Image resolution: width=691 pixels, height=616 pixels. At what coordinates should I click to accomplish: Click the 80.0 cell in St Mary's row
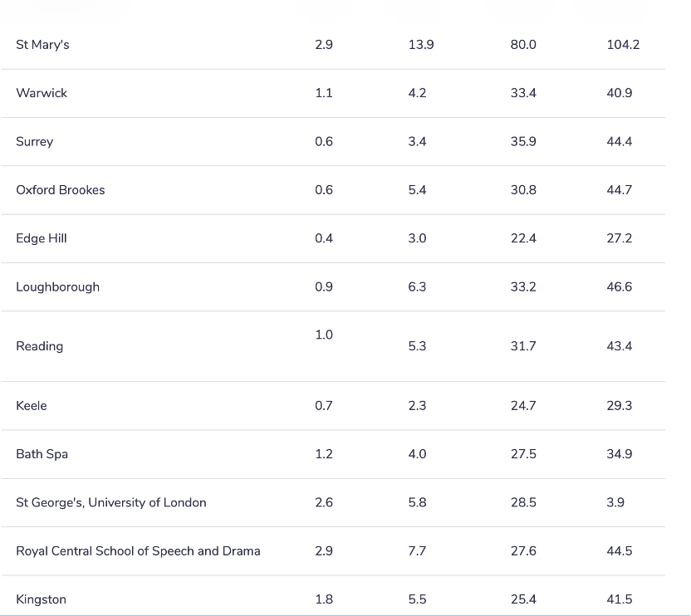pyautogui.click(x=523, y=45)
